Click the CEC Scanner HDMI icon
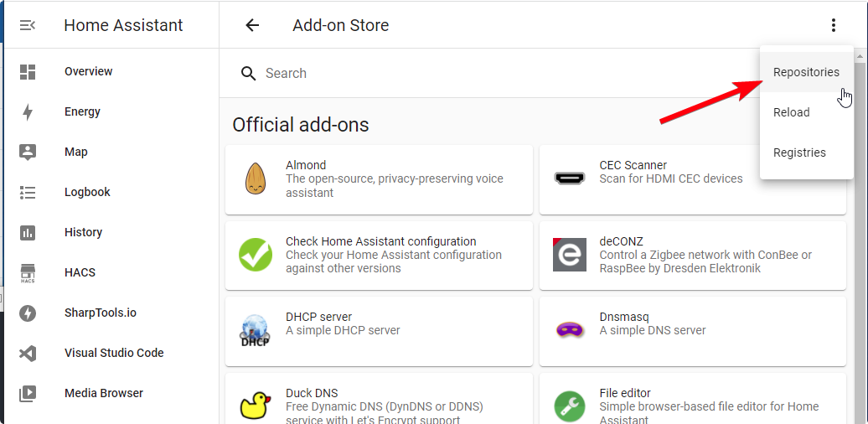The width and height of the screenshot is (868, 424). (570, 178)
